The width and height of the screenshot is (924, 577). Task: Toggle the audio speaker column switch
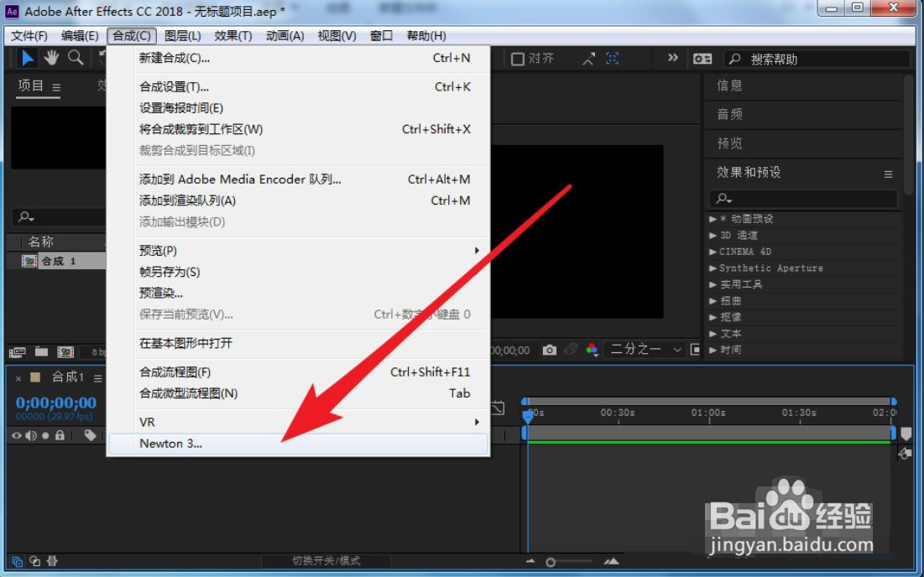click(x=31, y=436)
